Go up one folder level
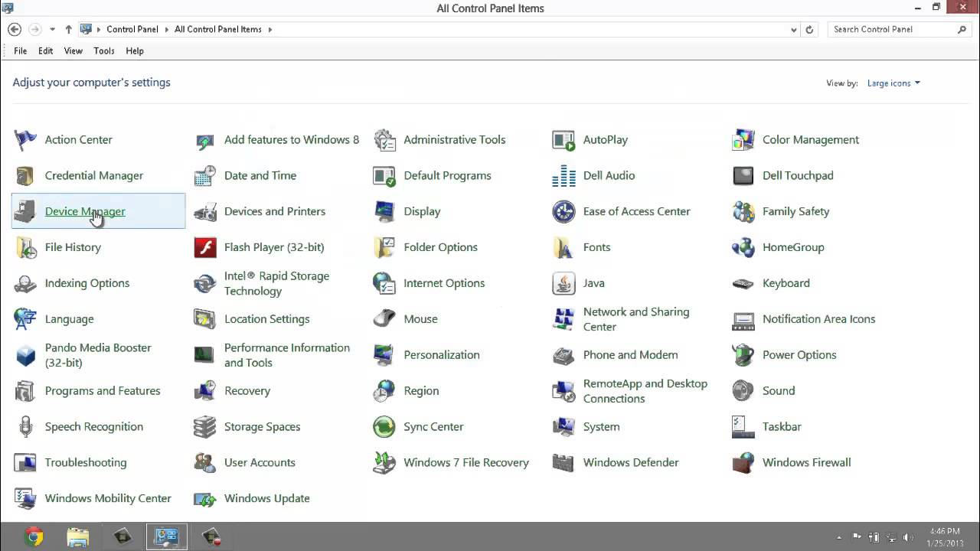This screenshot has height=551, width=980. point(69,30)
